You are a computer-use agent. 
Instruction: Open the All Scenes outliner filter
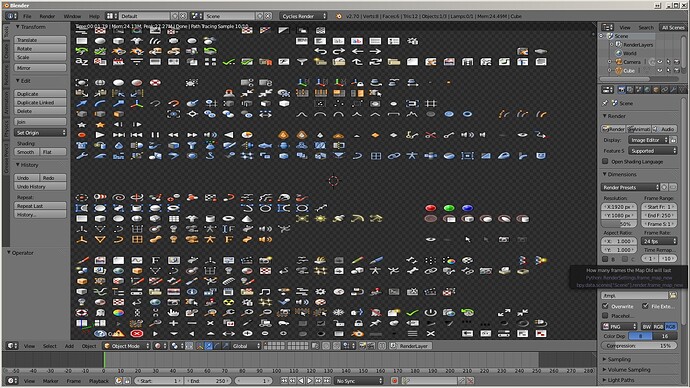(673, 27)
